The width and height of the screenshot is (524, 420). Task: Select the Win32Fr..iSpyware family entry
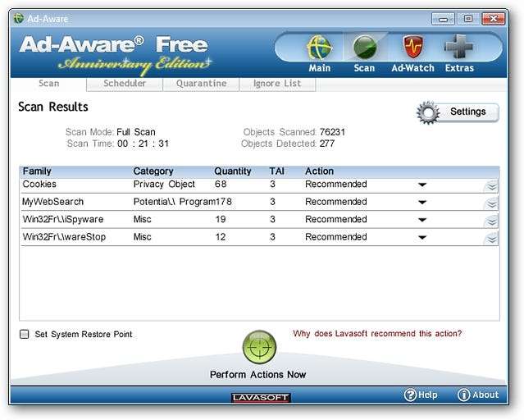click(x=63, y=219)
